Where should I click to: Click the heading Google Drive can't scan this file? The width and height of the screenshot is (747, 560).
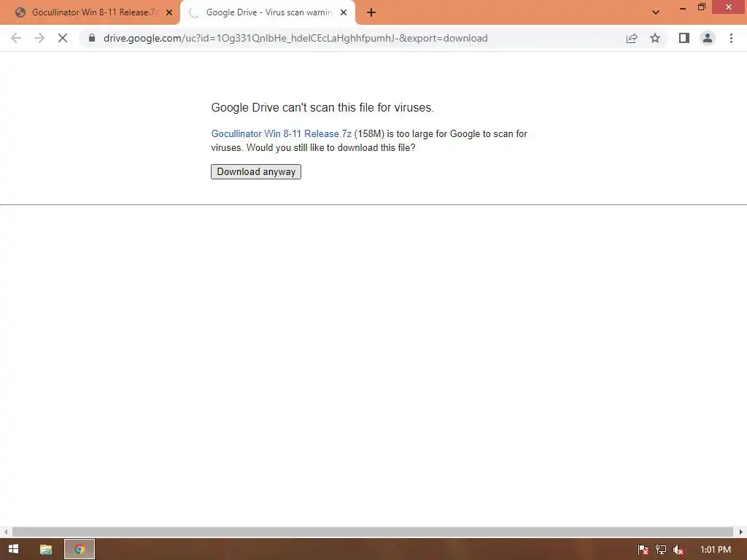pos(322,108)
